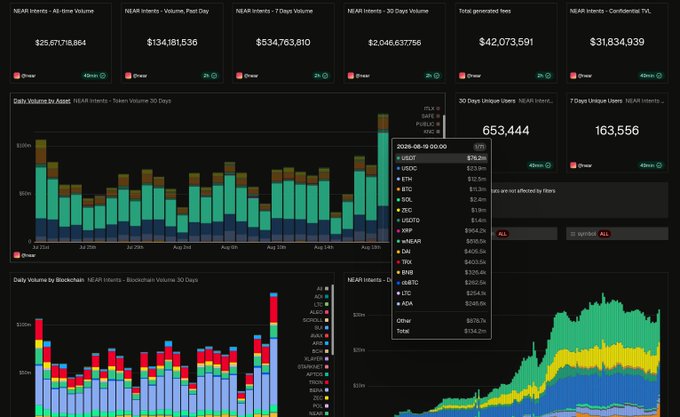Click the POL color swatch in blockchain legend
The image size is (680, 417).
tap(327, 406)
